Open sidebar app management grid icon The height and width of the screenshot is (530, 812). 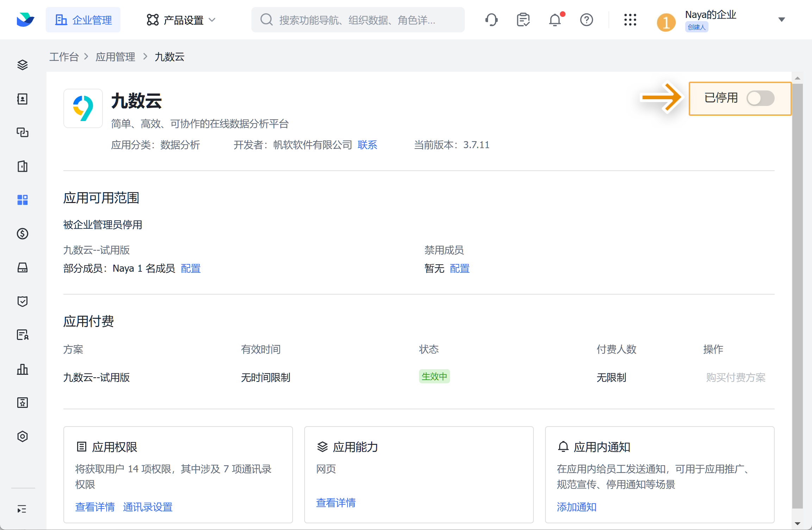pyautogui.click(x=23, y=200)
